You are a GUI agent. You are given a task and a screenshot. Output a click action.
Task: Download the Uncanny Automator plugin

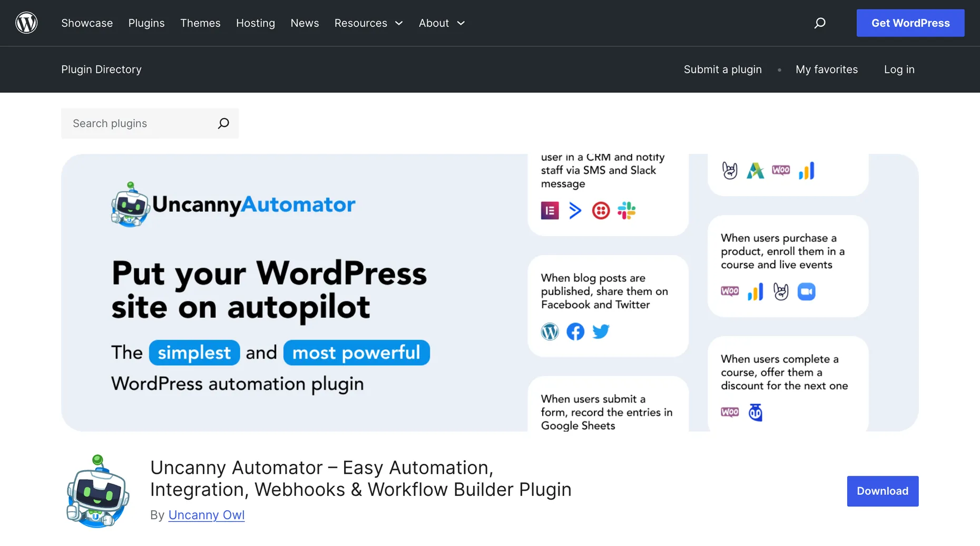[883, 491]
